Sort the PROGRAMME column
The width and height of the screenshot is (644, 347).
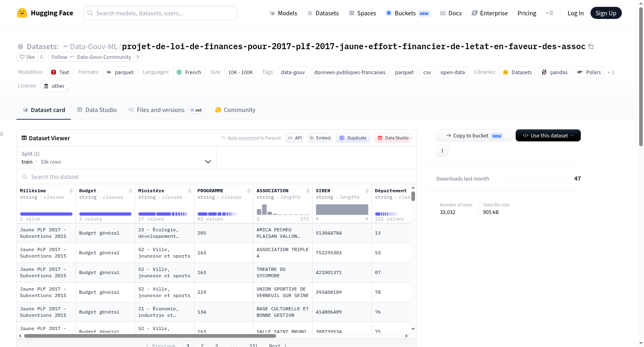(x=249, y=191)
